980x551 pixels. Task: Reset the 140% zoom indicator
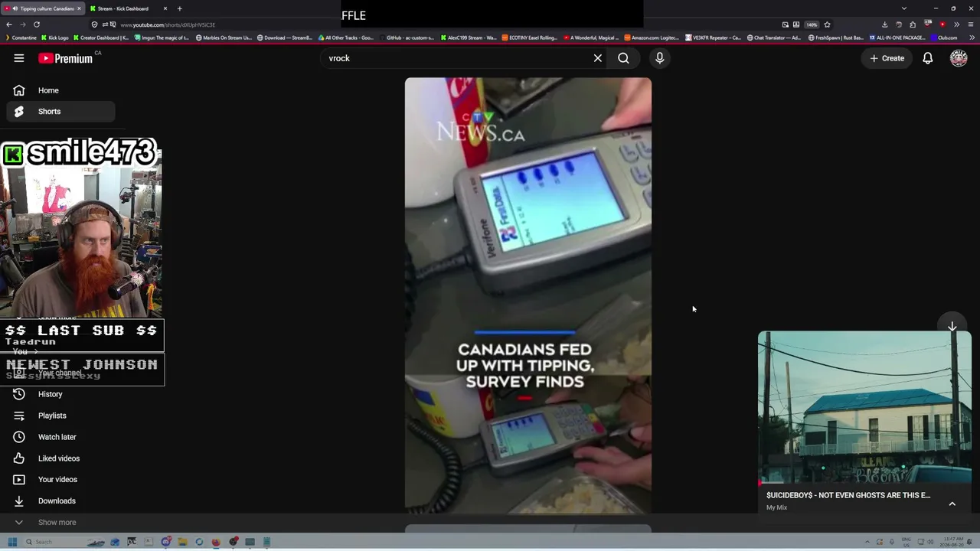pyautogui.click(x=812, y=24)
